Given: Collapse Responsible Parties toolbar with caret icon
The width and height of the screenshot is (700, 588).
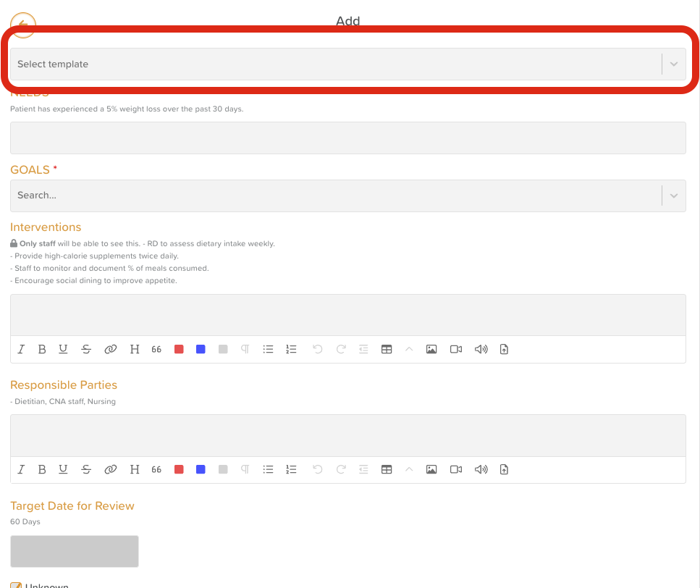Looking at the screenshot, I should (409, 469).
